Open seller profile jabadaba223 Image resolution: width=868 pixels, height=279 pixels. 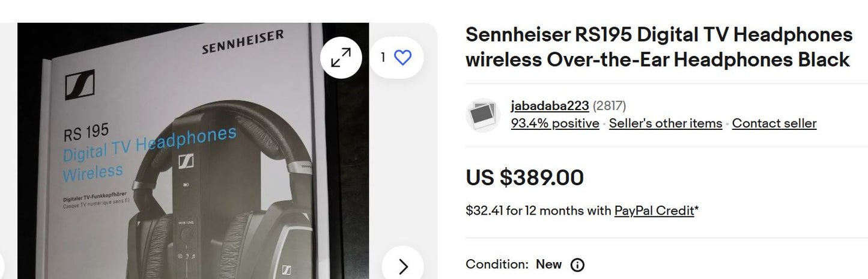coord(549,106)
